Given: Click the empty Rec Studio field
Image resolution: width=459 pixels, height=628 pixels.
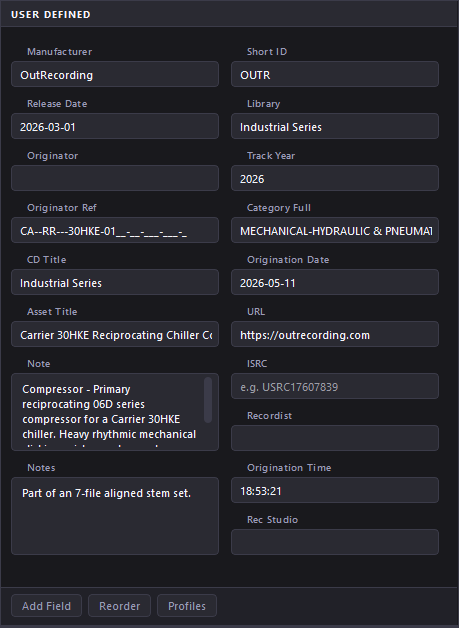Looking at the screenshot, I should 335,542.
